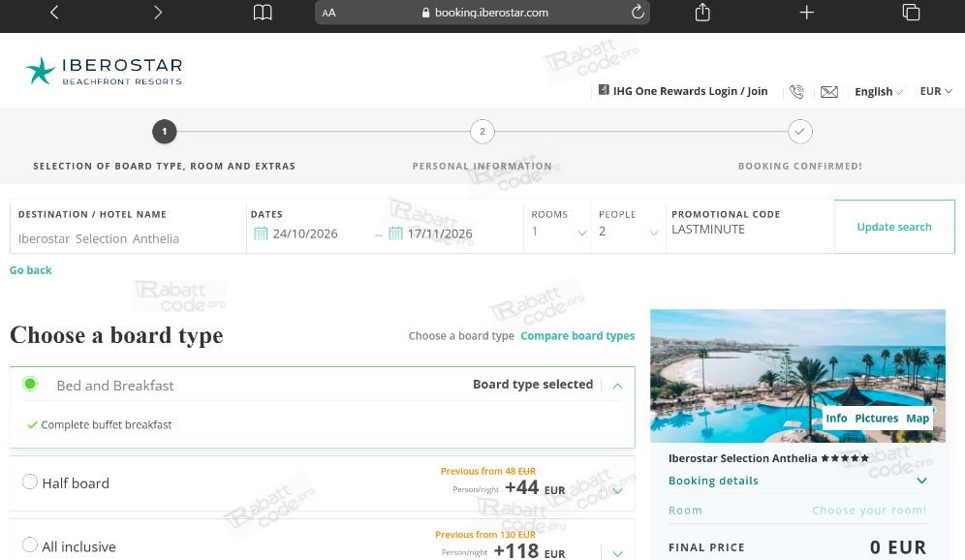Image resolution: width=965 pixels, height=560 pixels.
Task: Open IHG One Rewards Login / Join
Action: click(683, 91)
